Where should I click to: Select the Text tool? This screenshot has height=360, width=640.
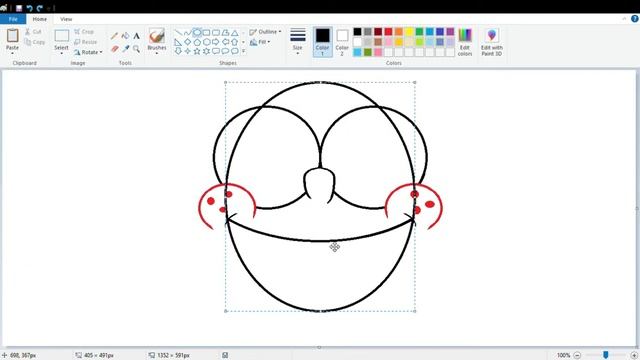tap(136, 36)
